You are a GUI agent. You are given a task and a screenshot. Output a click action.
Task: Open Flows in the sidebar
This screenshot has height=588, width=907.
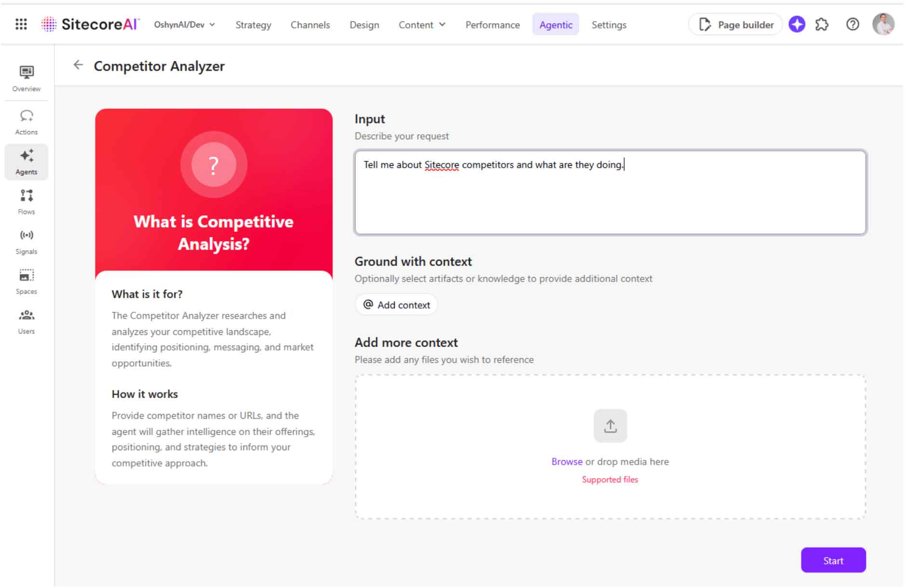coord(27,202)
